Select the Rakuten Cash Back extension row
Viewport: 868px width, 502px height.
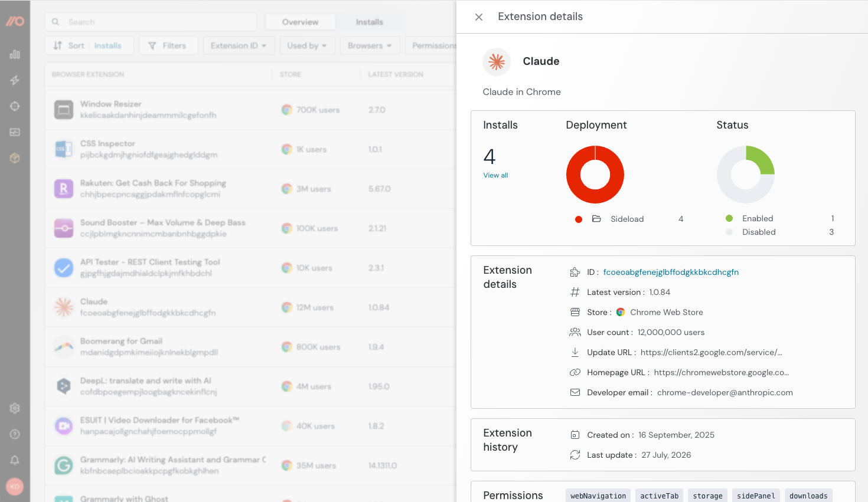(x=250, y=189)
